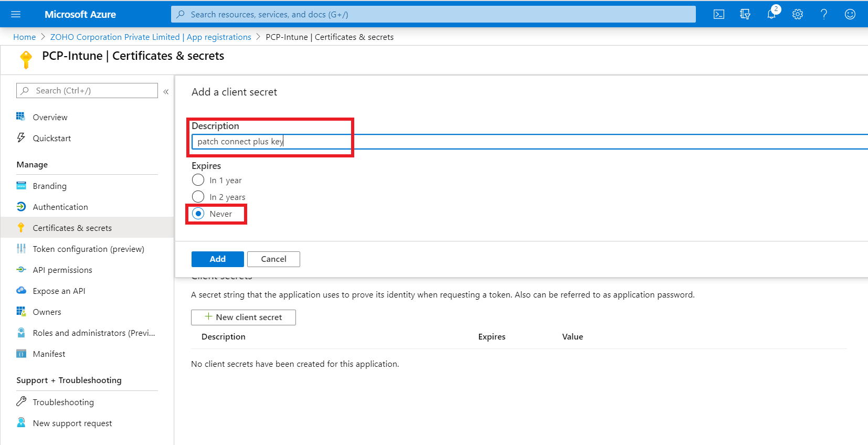This screenshot has height=445, width=868.
Task: View notifications bell with badge
Action: click(772, 14)
